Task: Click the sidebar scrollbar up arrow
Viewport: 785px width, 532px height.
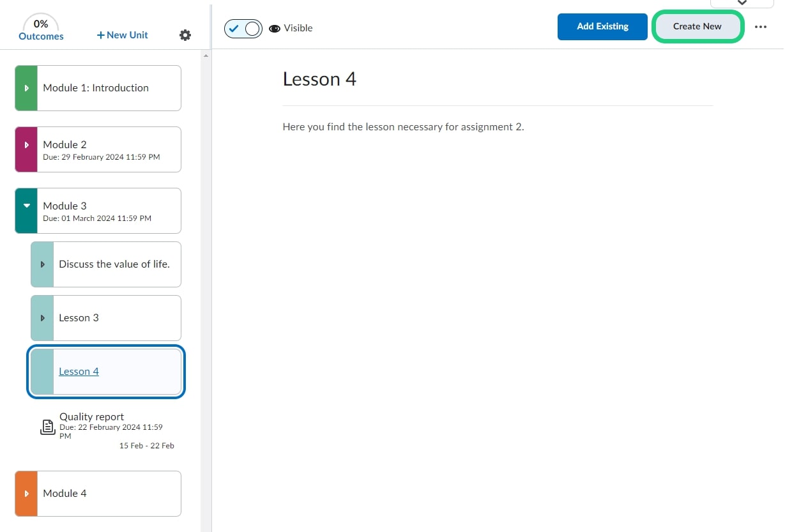Action: pyautogui.click(x=206, y=56)
